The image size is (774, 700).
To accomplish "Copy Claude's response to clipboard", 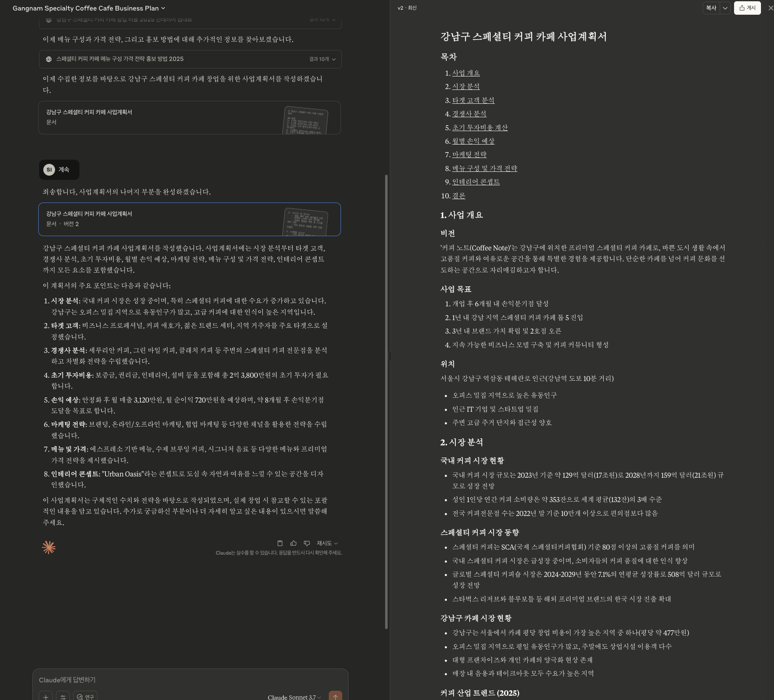I will point(280,543).
